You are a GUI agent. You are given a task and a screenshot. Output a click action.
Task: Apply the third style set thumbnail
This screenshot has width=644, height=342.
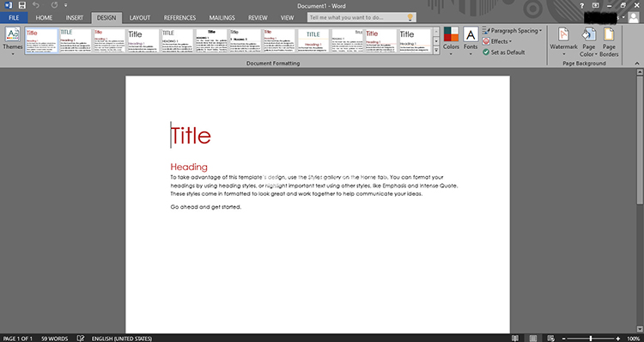(110, 40)
